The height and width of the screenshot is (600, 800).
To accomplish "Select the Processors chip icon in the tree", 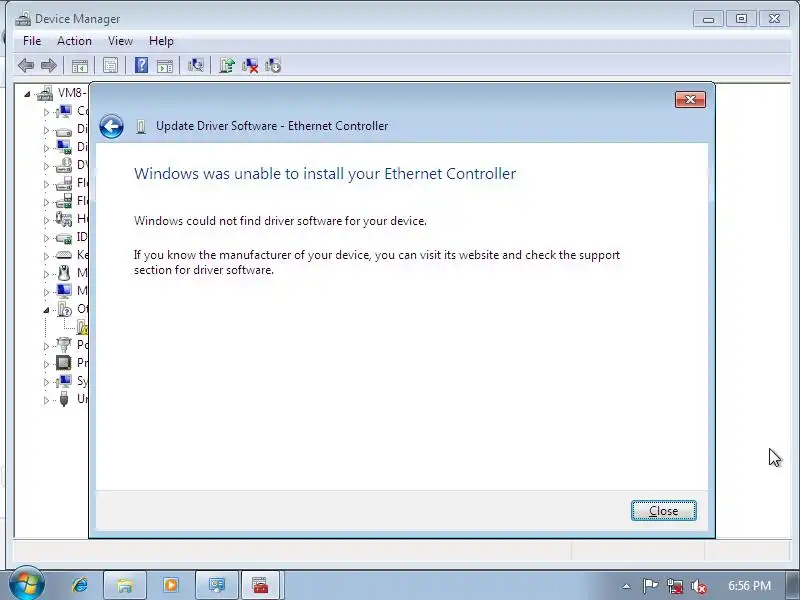I will tap(64, 363).
